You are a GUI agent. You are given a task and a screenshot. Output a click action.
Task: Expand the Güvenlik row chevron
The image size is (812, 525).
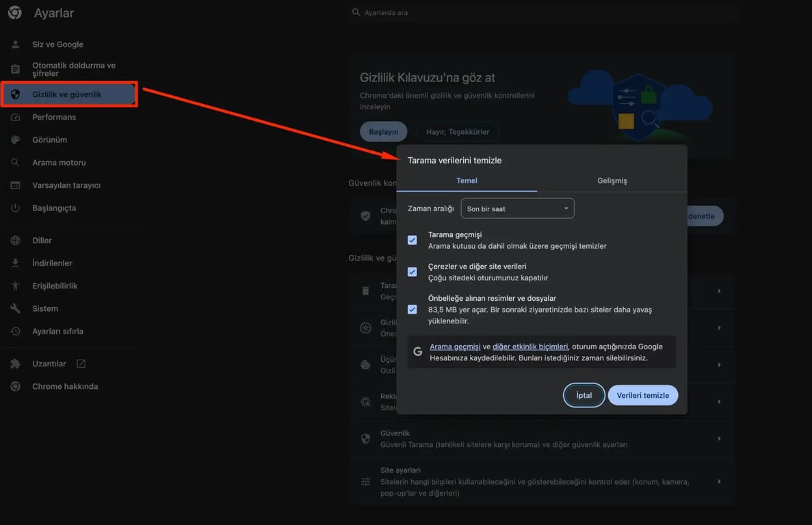click(x=719, y=439)
